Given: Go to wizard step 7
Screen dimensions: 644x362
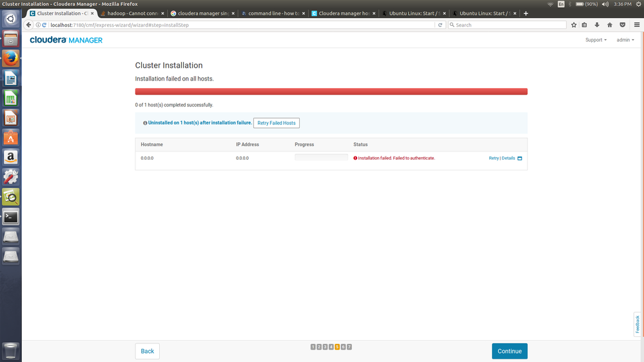Looking at the screenshot, I should pos(349,347).
